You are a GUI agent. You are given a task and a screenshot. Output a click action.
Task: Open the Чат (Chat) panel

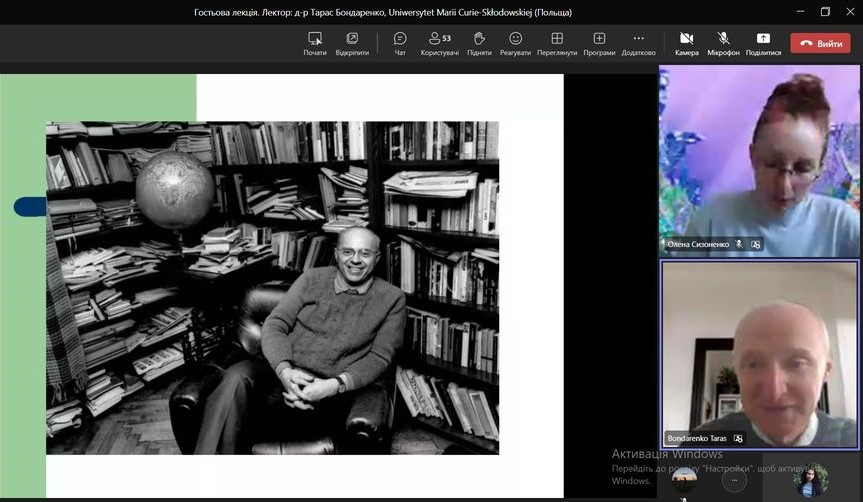(x=400, y=43)
